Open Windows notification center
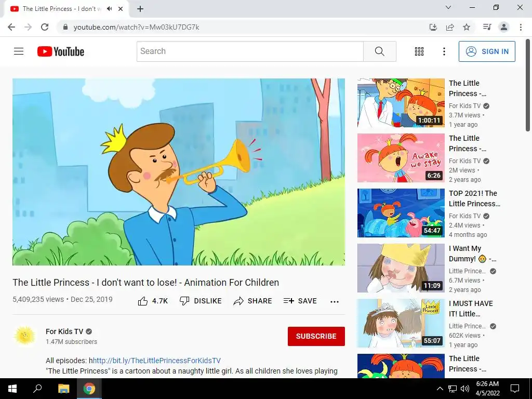 [x=515, y=389]
